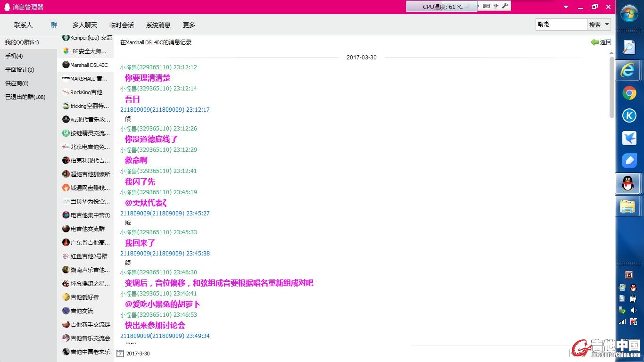Select the 电吉他交流群 group
The image size is (644, 362).
pyautogui.click(x=87, y=229)
